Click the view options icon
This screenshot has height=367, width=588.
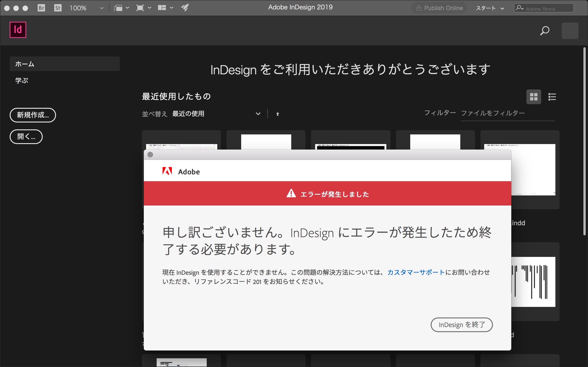[118, 8]
